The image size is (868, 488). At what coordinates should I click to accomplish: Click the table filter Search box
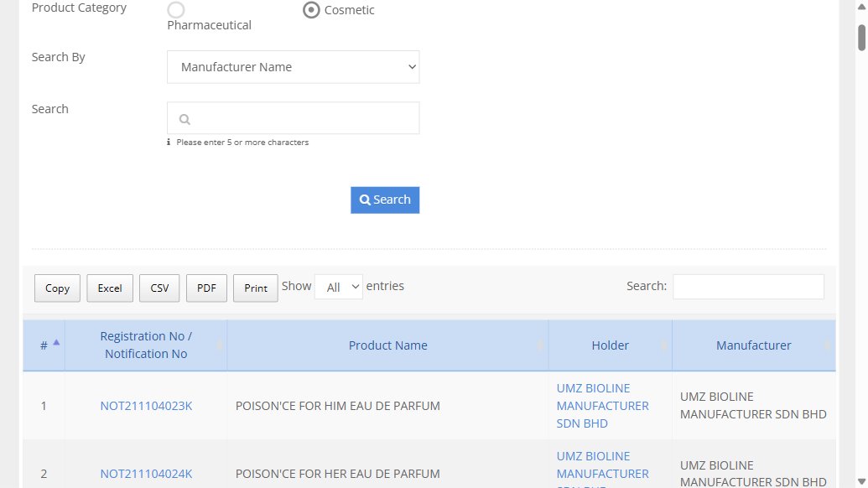tap(748, 287)
